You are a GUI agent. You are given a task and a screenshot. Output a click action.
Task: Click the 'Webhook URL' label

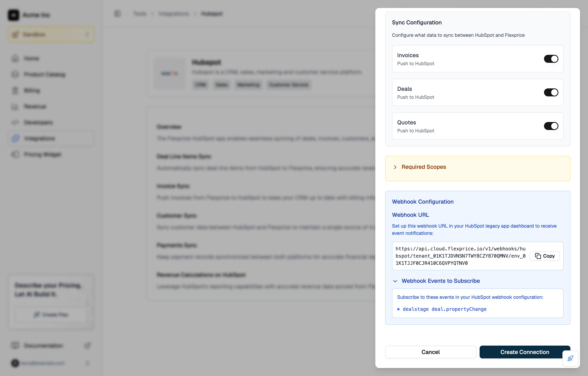410,215
